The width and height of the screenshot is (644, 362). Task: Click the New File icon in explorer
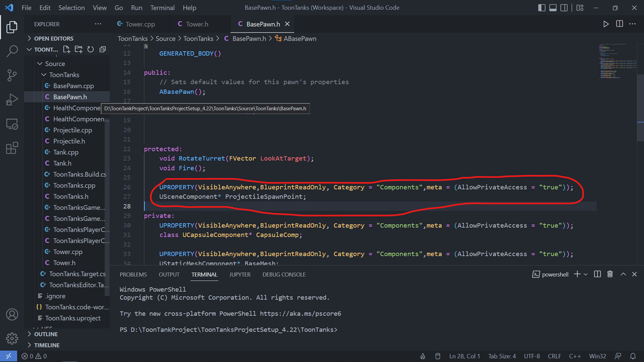pyautogui.click(x=66, y=49)
